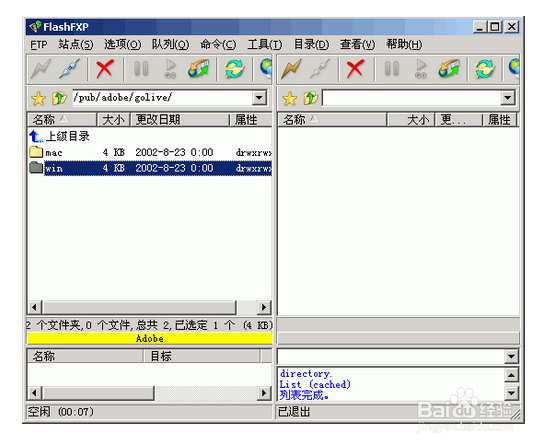Open the FTP menu

(39, 45)
